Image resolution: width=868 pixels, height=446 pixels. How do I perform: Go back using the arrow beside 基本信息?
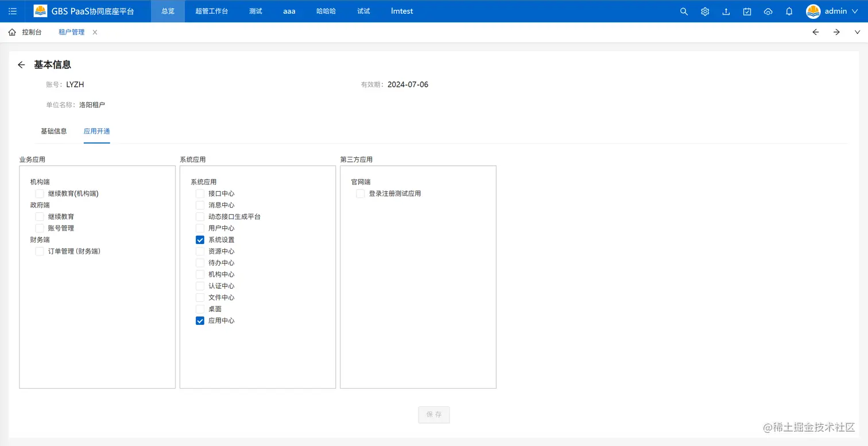[x=21, y=65]
